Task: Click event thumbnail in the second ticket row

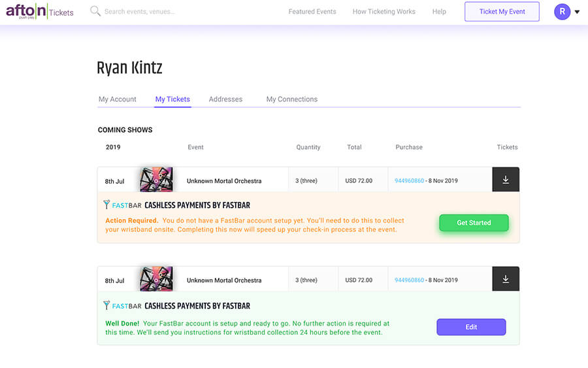Action: [156, 279]
